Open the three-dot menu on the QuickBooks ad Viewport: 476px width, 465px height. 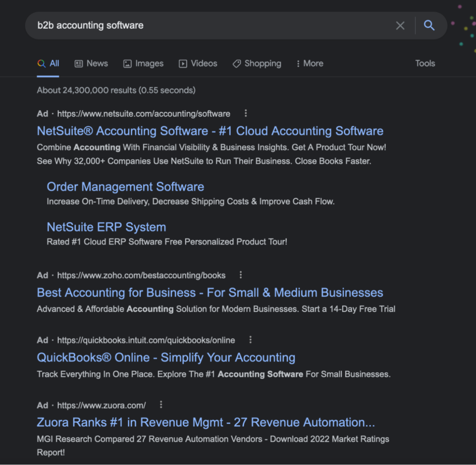point(251,340)
